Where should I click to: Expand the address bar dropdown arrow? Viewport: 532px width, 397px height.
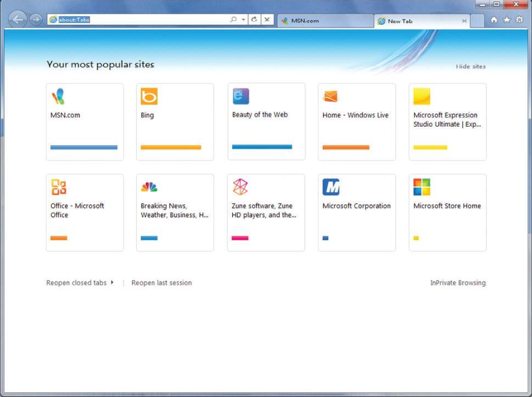[x=243, y=20]
